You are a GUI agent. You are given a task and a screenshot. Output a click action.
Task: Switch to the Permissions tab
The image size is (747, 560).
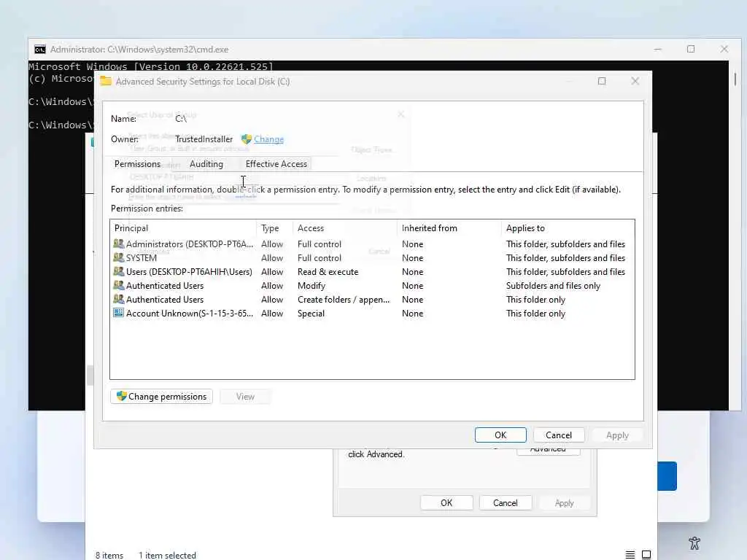pyautogui.click(x=137, y=164)
